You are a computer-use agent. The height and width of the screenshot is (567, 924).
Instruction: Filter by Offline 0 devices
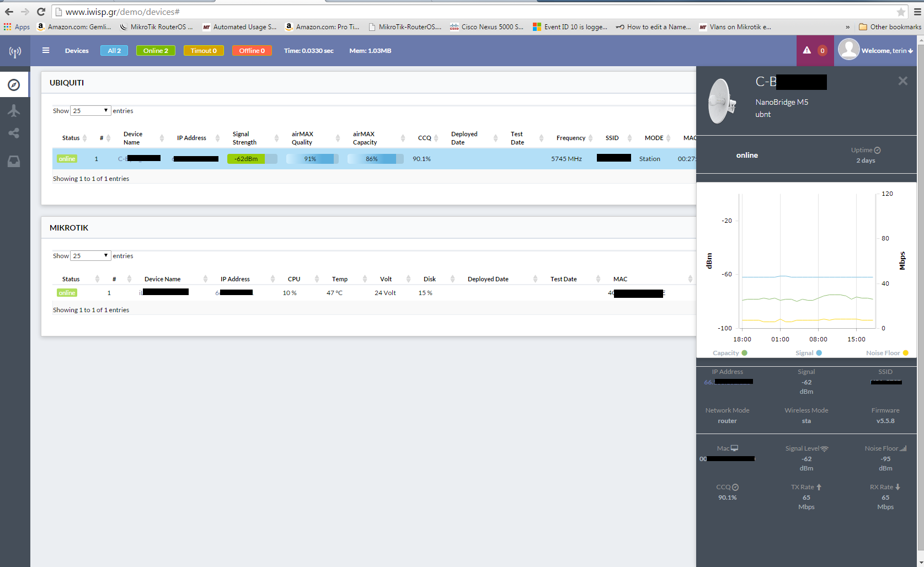(x=252, y=51)
